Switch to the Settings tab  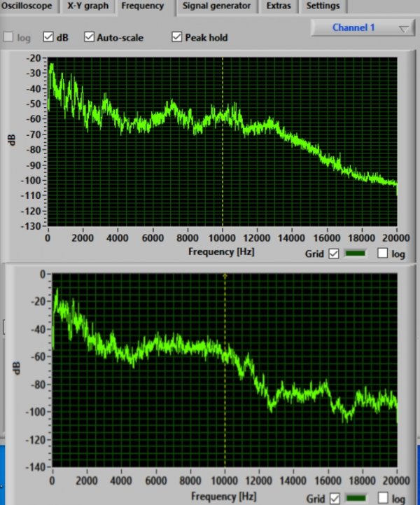coord(323,6)
